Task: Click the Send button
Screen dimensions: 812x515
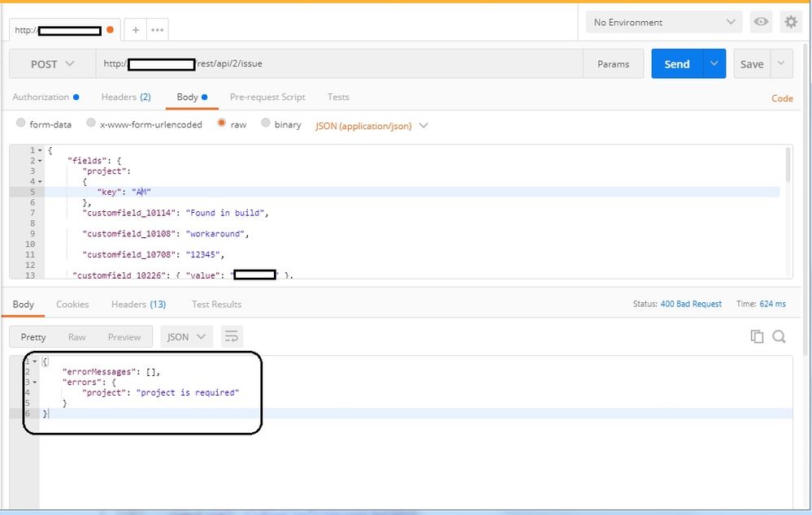Action: [677, 63]
